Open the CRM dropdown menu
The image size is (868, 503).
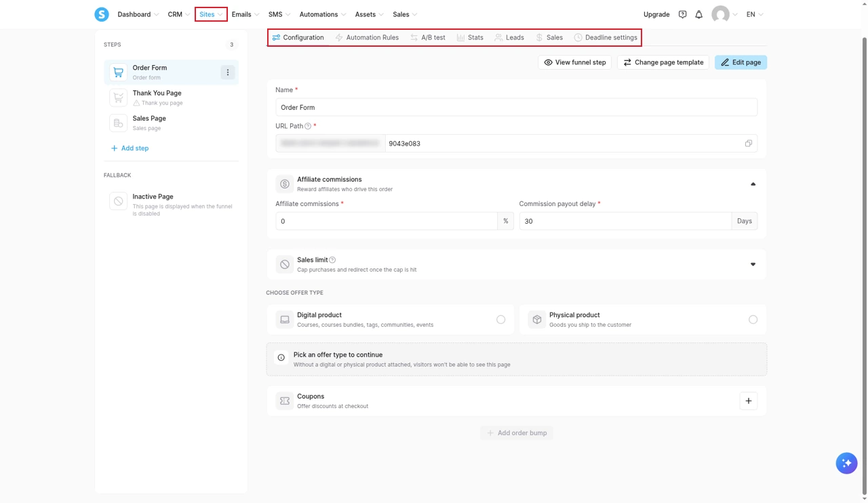point(179,14)
